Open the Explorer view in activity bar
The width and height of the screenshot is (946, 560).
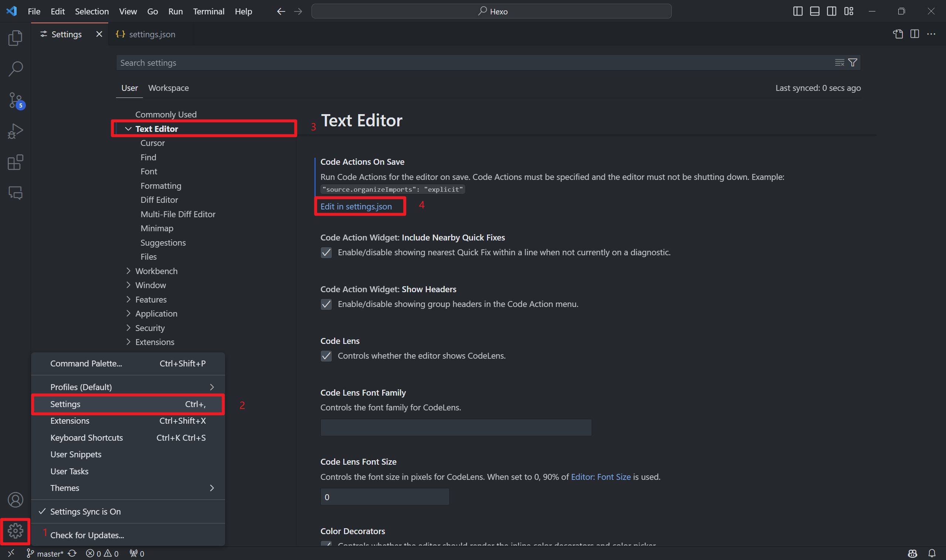point(15,38)
